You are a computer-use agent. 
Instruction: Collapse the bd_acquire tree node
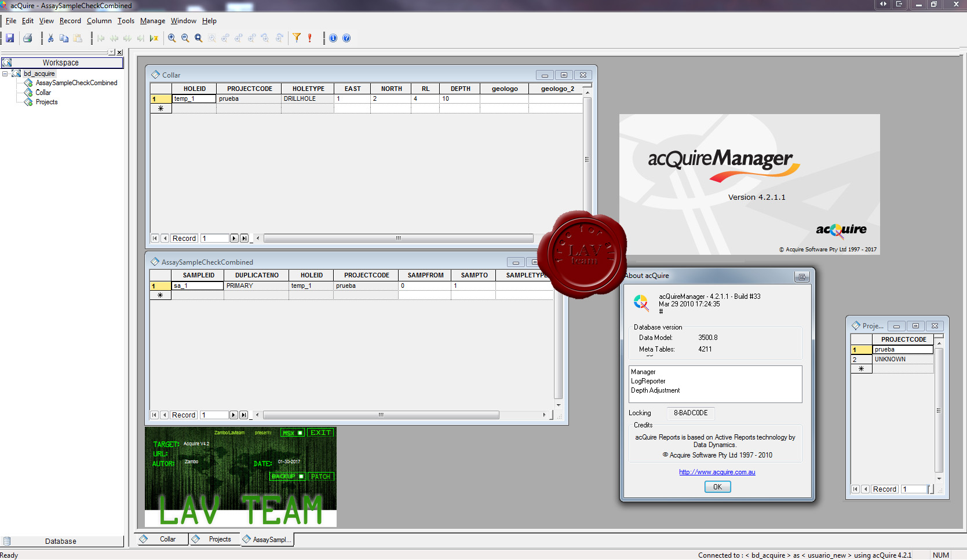(5, 74)
